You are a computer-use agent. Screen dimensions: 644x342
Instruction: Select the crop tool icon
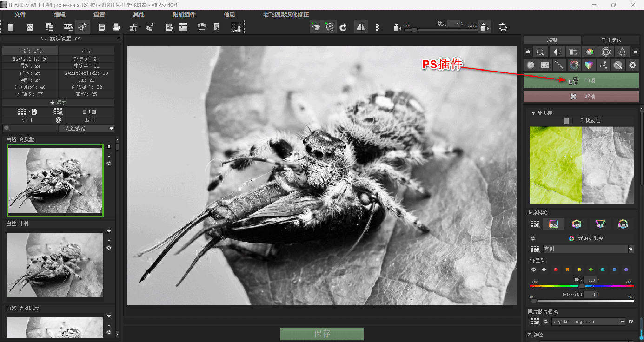(502, 27)
